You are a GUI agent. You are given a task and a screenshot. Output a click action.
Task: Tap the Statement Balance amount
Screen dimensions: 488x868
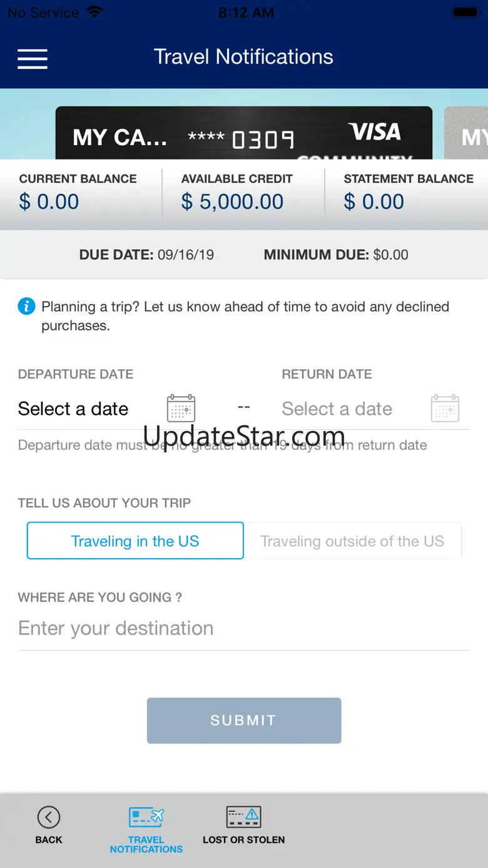[374, 202]
